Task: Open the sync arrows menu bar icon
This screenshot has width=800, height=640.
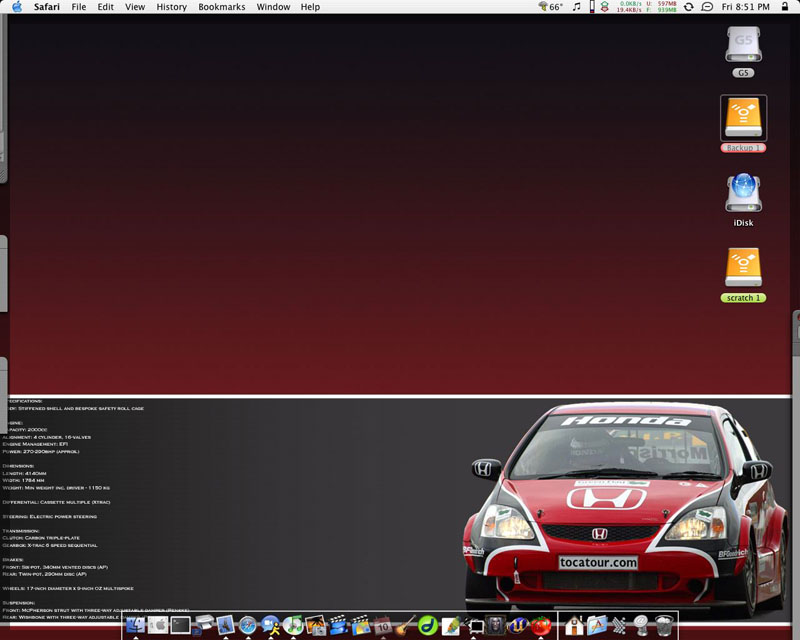Action: [x=689, y=7]
